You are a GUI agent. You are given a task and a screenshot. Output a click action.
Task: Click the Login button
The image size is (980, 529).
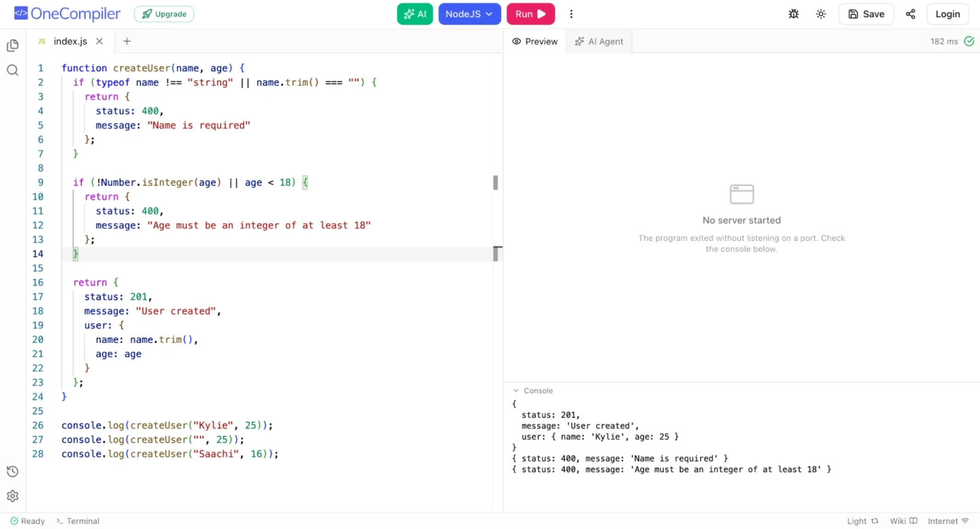point(948,14)
